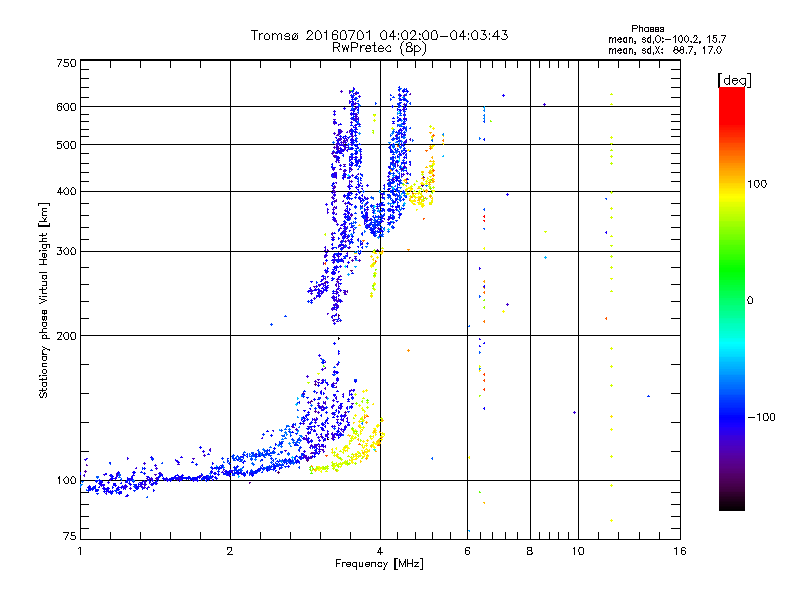Click the y-axis tick label '750'

click(66, 63)
